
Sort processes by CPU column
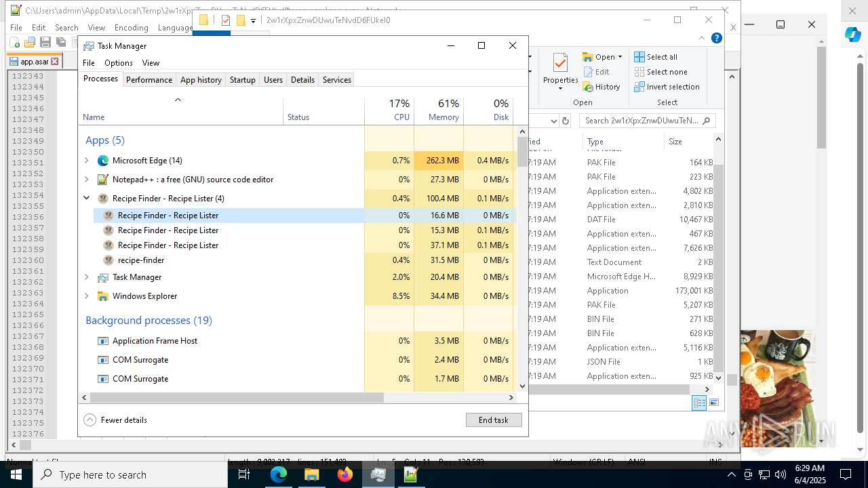tap(389, 110)
